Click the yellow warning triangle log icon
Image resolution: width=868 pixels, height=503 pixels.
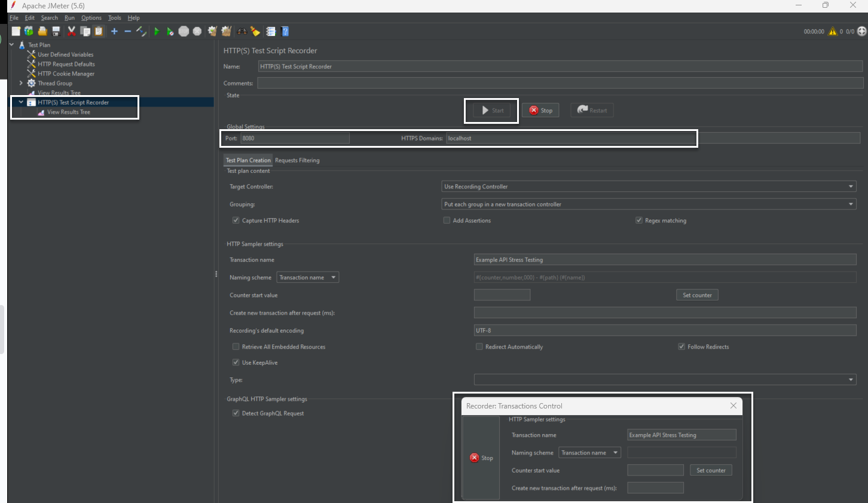point(832,31)
